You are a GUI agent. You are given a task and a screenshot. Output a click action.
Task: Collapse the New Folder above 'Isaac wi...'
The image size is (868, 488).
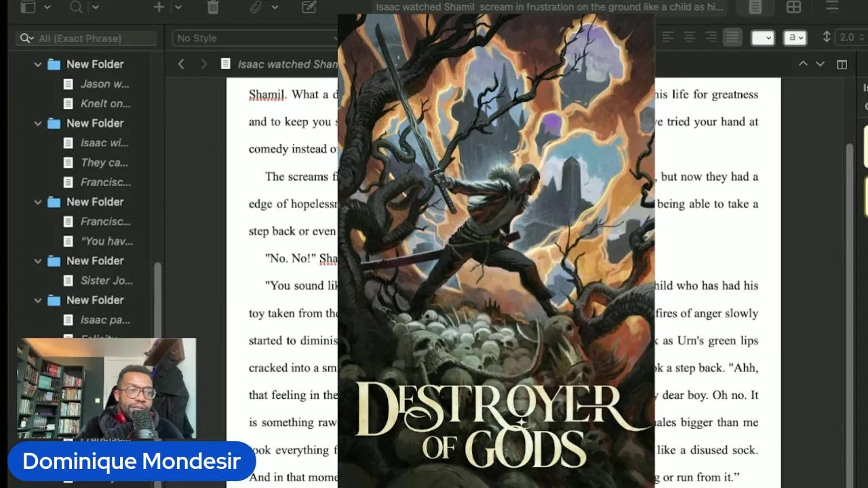tap(38, 123)
